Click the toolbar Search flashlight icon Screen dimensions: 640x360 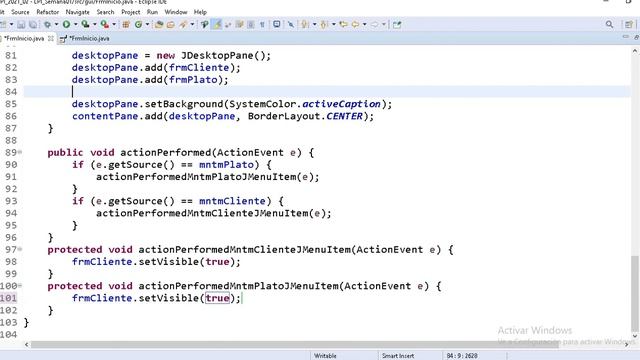[x=183, y=25]
